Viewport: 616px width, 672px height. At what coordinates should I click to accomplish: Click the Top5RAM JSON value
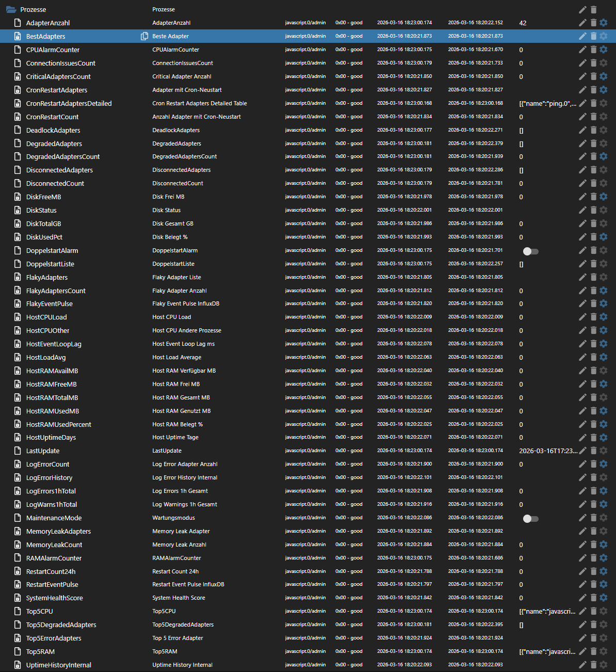547,652
